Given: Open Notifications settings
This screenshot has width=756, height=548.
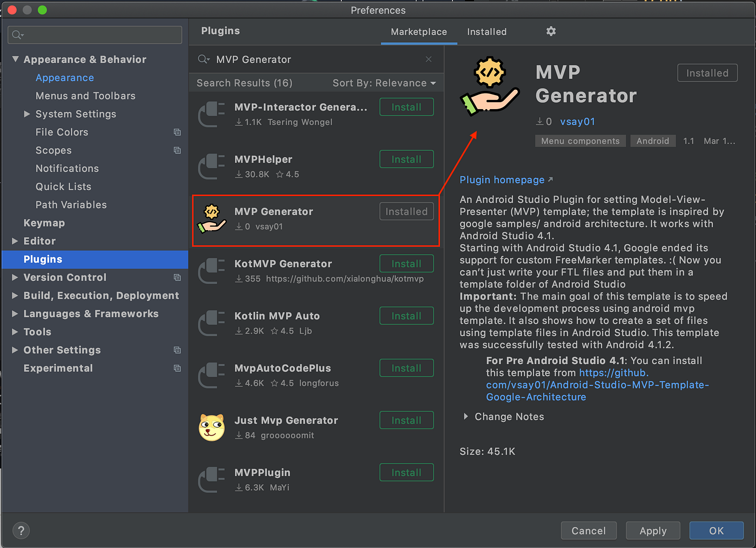Looking at the screenshot, I should [x=67, y=169].
